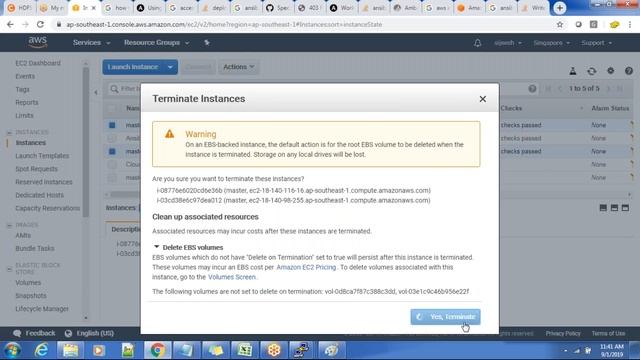This screenshot has width=640, height=360.
Task: Open the Amazon EC2 Pricing link
Action: (x=306, y=267)
